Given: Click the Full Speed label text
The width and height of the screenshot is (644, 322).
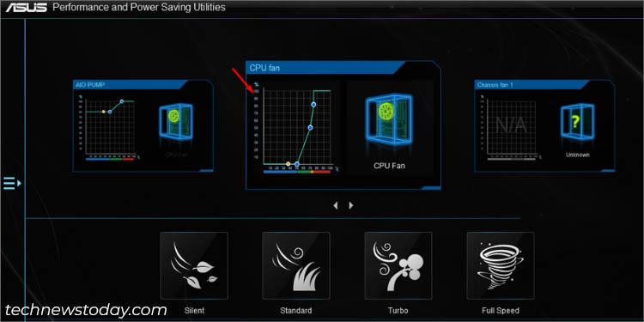Looking at the screenshot, I should coord(501,311).
